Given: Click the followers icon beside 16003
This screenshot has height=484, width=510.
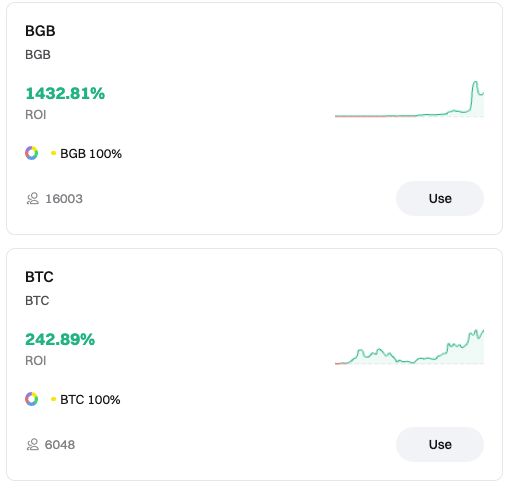Looking at the screenshot, I should [x=33, y=199].
